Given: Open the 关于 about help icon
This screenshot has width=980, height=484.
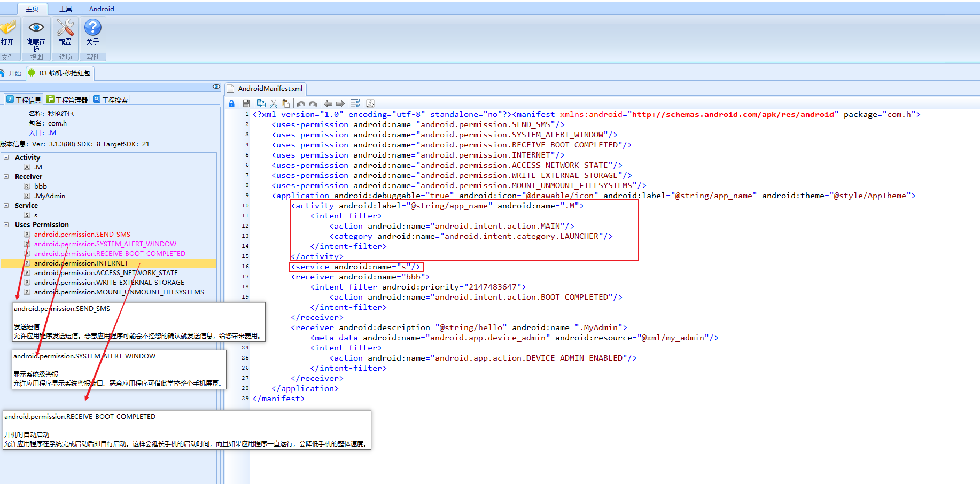Looking at the screenshot, I should point(93,28).
